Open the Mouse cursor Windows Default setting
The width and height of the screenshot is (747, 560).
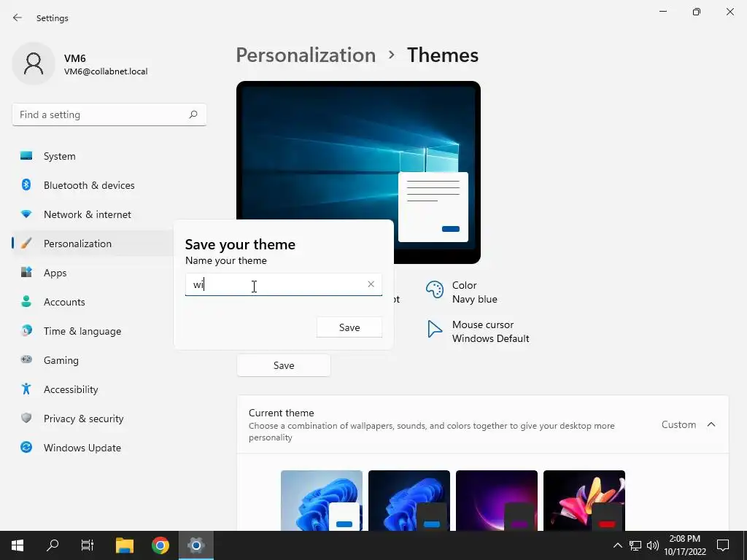click(x=478, y=332)
